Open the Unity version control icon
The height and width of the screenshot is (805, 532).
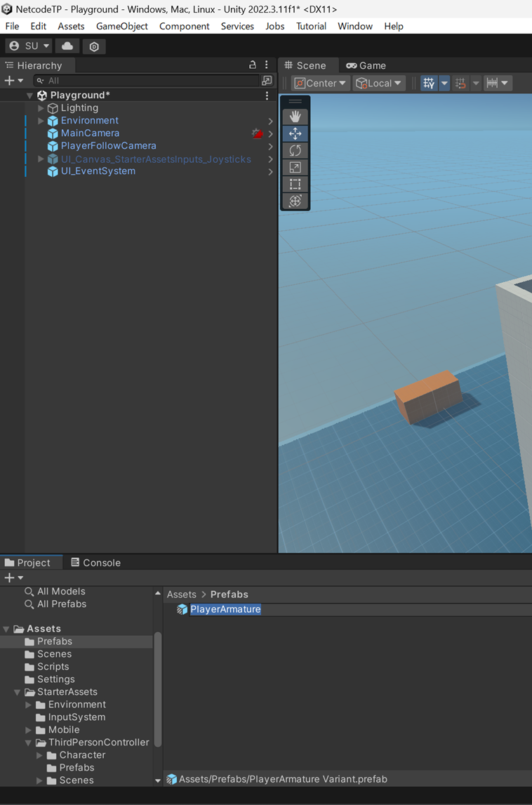click(x=94, y=46)
